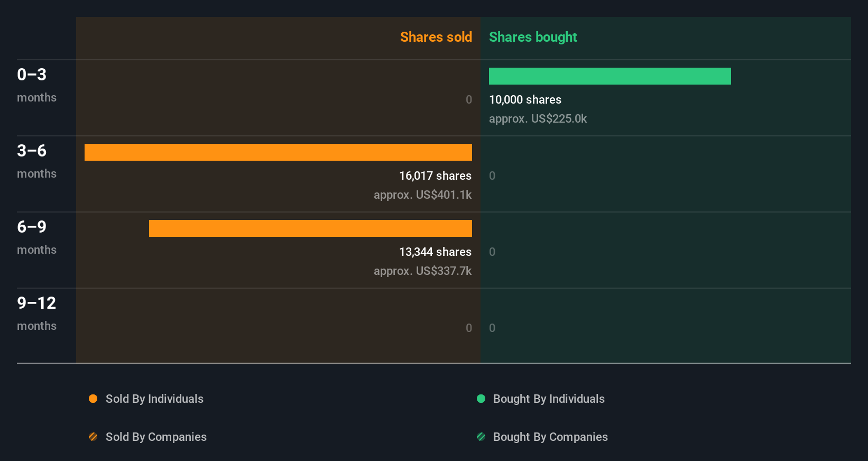868x461 pixels.
Task: Click the 13,344 shares value
Action: [436, 252]
